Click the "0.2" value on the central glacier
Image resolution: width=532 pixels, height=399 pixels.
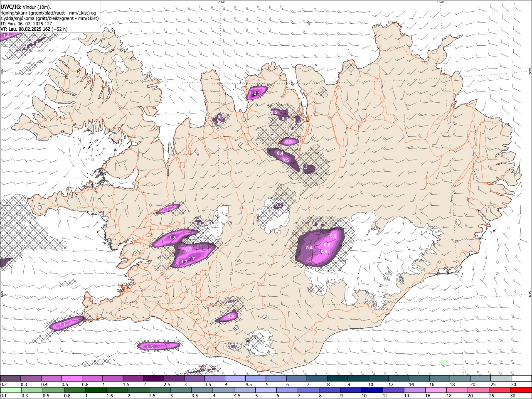pyautogui.click(x=278, y=205)
